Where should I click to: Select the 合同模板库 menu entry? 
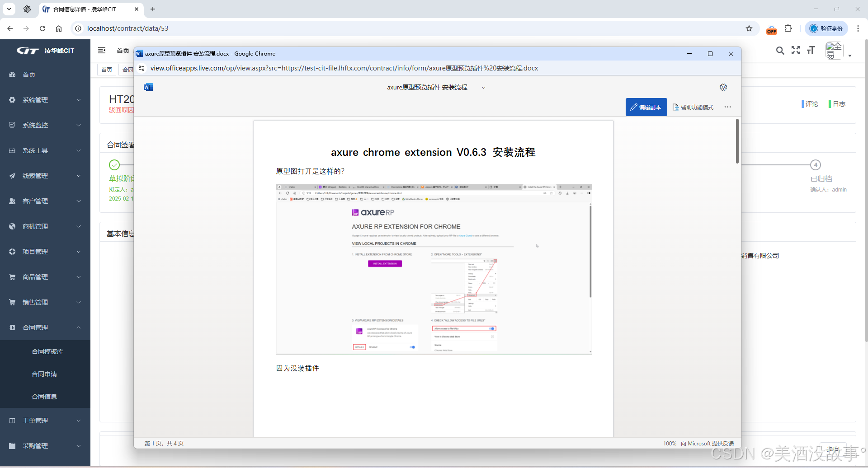point(48,351)
